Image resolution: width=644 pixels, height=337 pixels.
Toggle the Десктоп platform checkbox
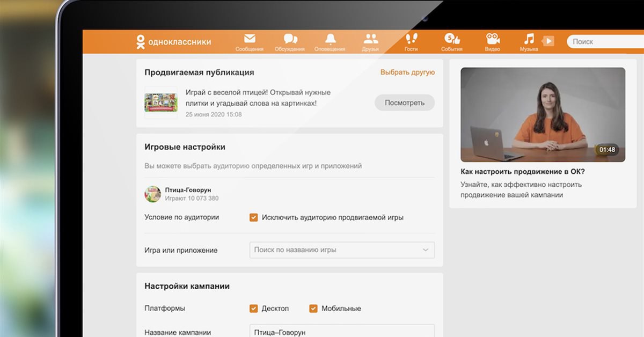(x=254, y=309)
